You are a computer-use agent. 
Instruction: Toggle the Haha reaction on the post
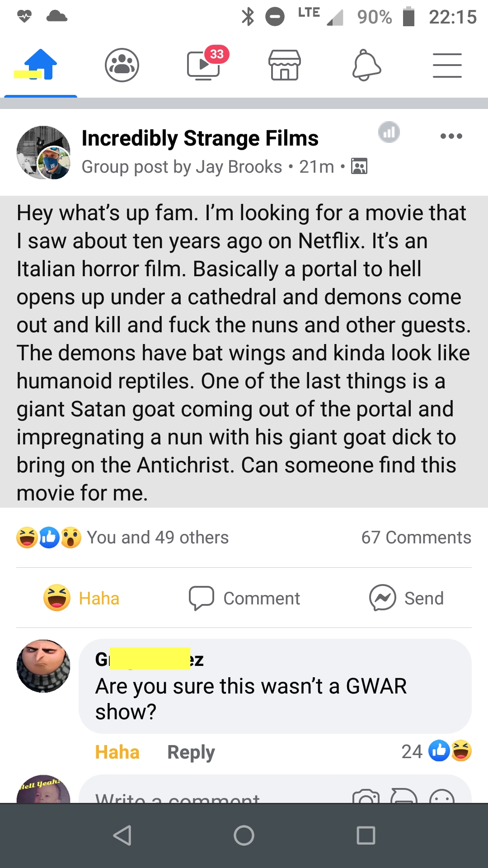point(82,598)
